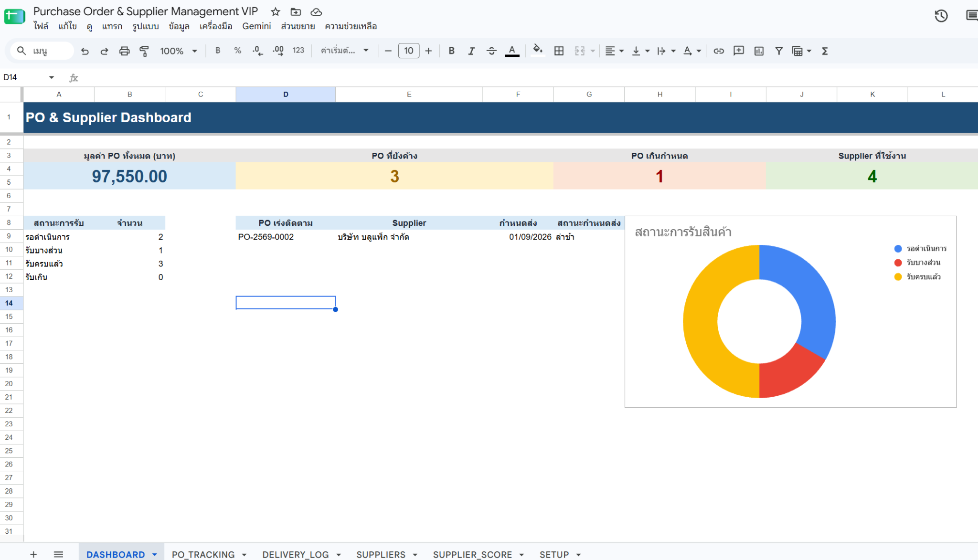Open the borders tool
978x560 pixels.
(559, 51)
